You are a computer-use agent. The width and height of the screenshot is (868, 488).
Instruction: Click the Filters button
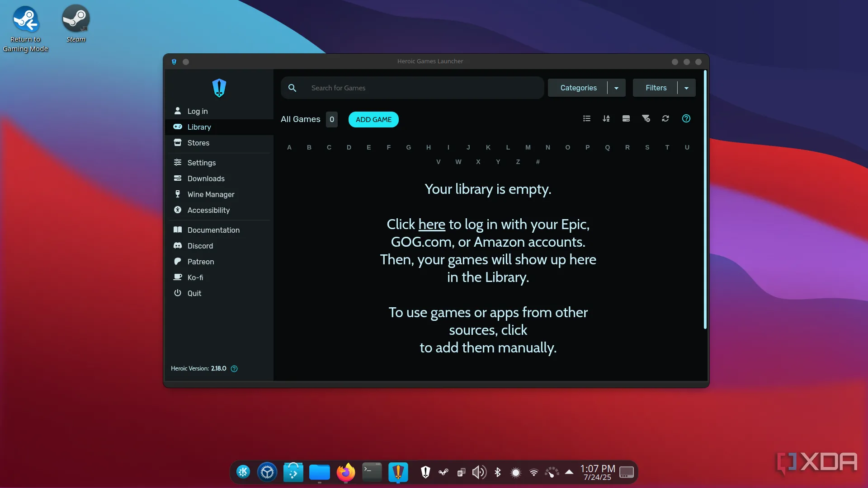pyautogui.click(x=656, y=88)
